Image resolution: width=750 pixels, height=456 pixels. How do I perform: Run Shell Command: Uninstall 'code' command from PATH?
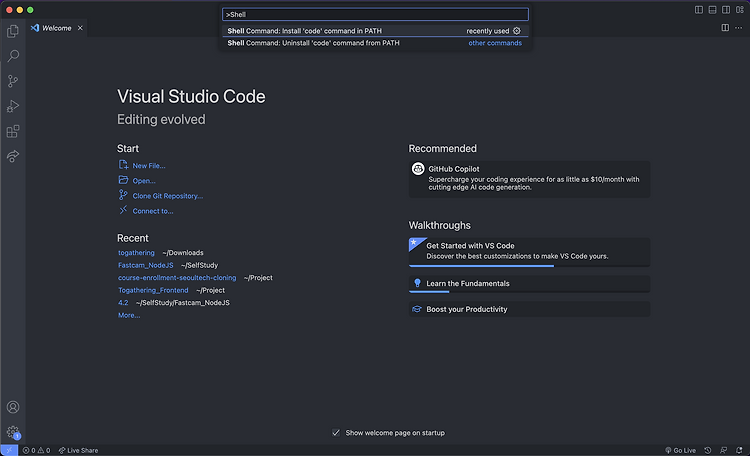click(x=375, y=43)
